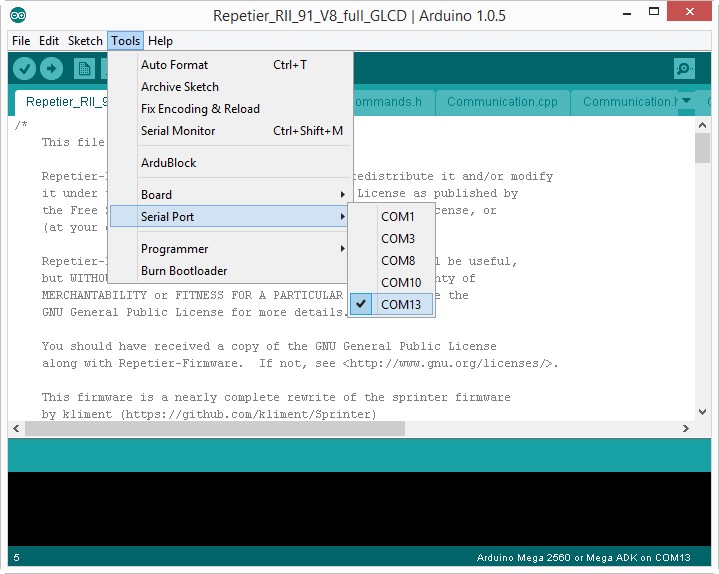Open the tab list dropdown arrow

686,101
